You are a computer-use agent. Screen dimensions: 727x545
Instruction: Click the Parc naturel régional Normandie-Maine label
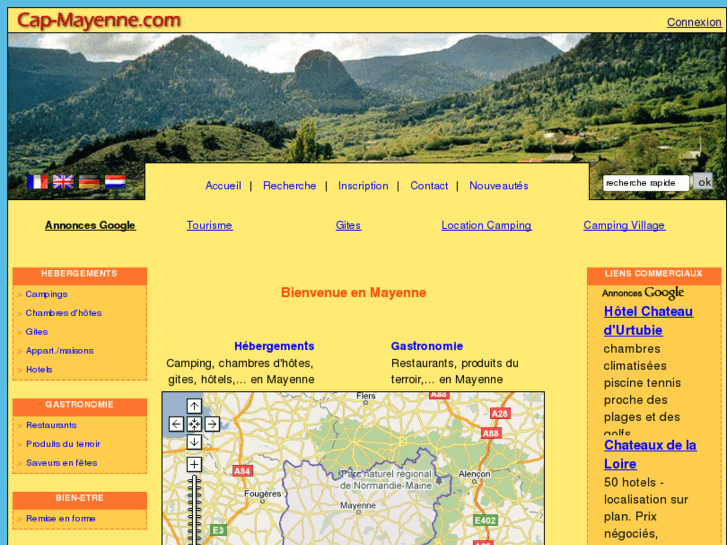coord(386,480)
